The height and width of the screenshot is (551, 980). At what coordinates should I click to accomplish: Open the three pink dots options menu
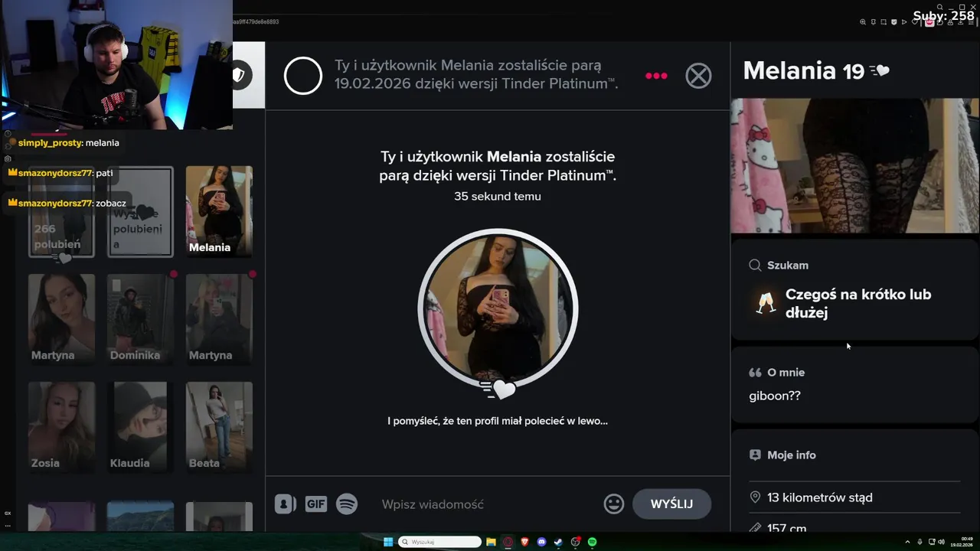[x=656, y=76]
